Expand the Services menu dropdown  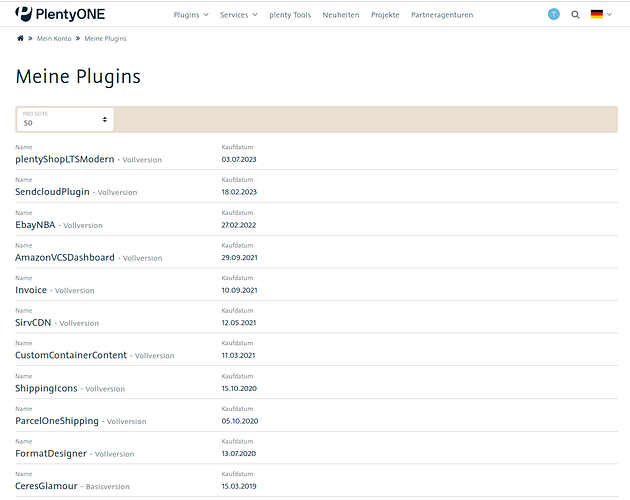pos(239,15)
